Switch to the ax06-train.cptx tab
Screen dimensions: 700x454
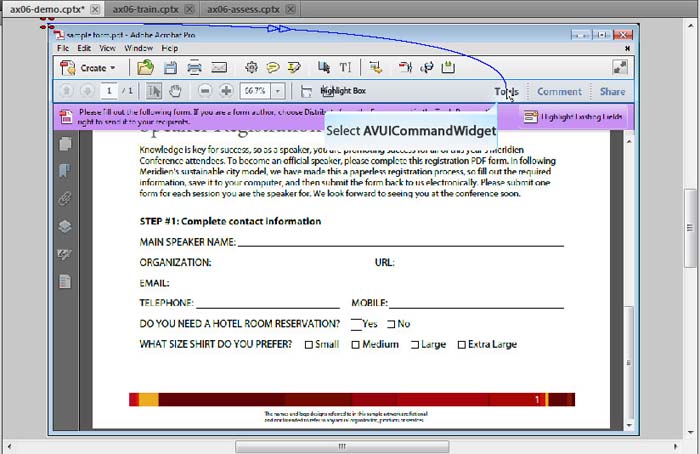[140, 9]
